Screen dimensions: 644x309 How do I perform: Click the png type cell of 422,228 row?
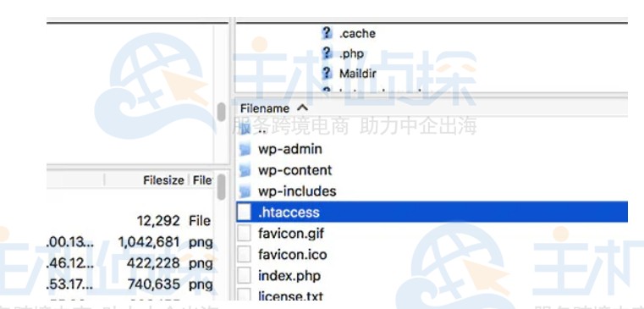[x=201, y=263]
